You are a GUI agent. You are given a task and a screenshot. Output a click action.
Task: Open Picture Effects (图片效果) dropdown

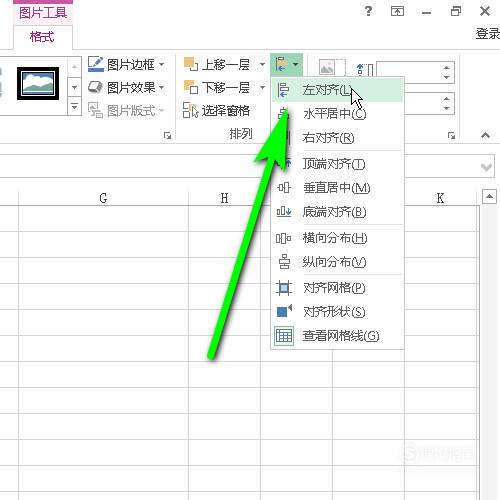tap(126, 88)
